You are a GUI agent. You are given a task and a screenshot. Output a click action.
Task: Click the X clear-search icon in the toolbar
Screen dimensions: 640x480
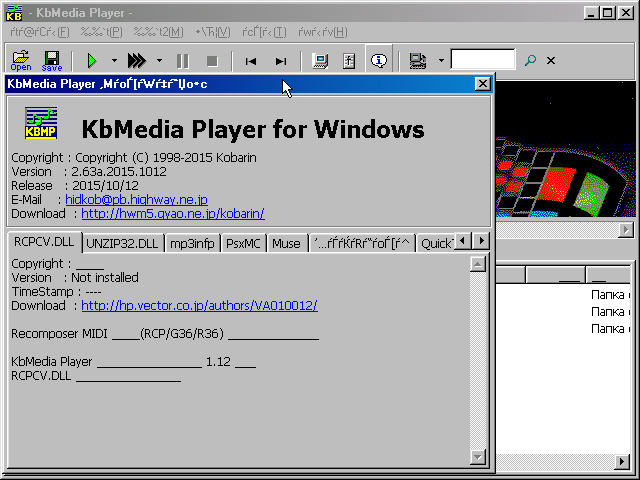pyautogui.click(x=551, y=60)
